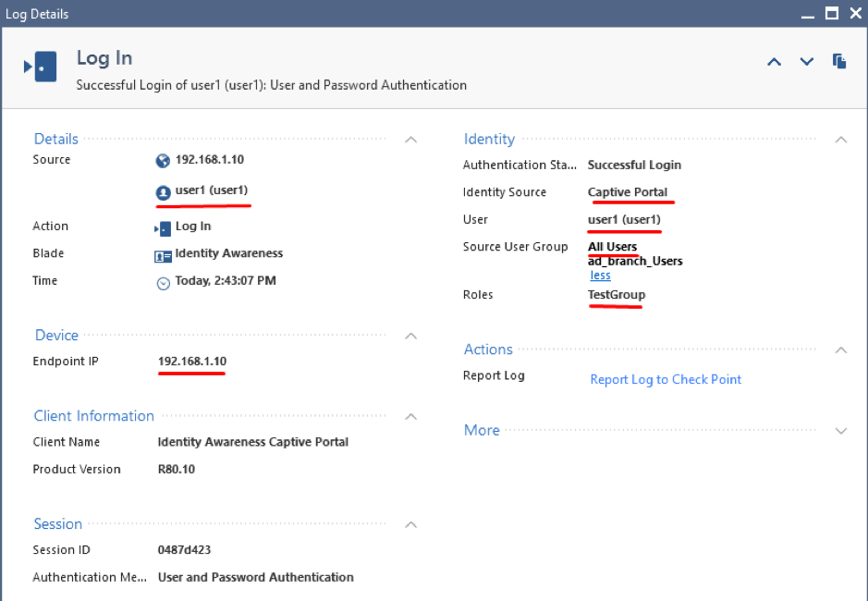Image resolution: width=868 pixels, height=601 pixels.
Task: Open Report Log to Check Point link
Action: tap(666, 379)
